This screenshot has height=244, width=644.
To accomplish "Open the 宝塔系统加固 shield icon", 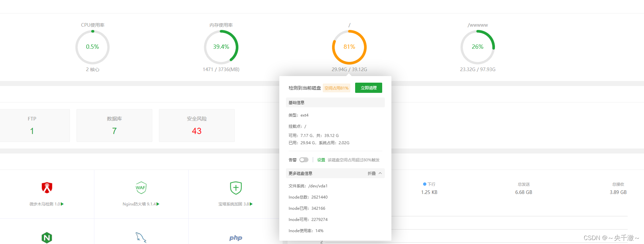I will 236,188.
